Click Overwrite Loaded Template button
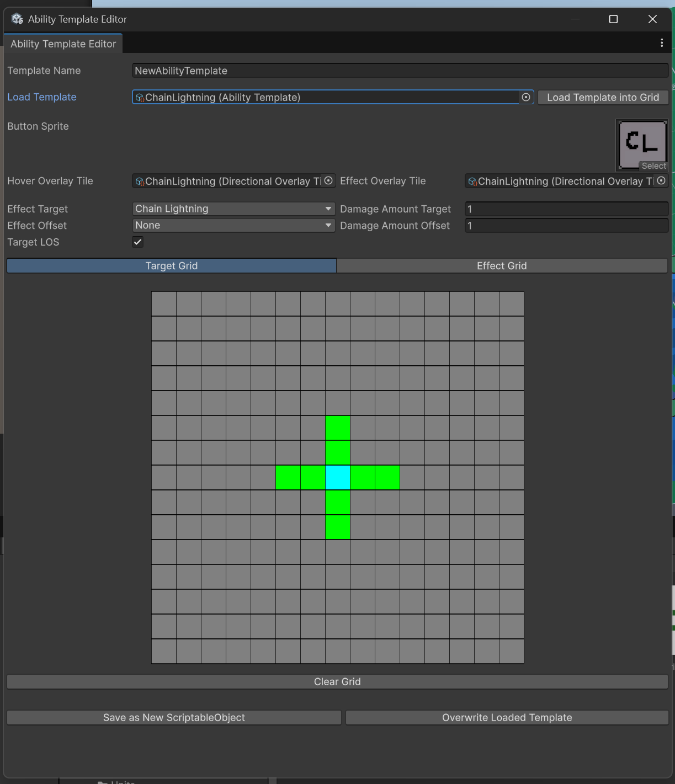Image resolution: width=675 pixels, height=784 pixels. tap(507, 717)
